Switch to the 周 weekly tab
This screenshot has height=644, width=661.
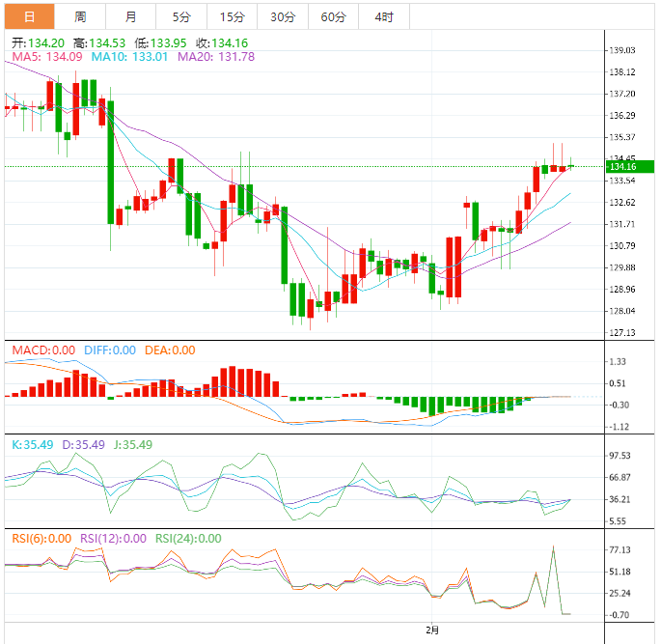(x=80, y=16)
